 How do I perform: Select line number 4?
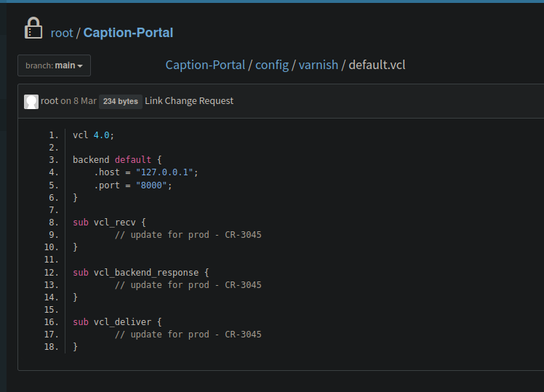54,172
